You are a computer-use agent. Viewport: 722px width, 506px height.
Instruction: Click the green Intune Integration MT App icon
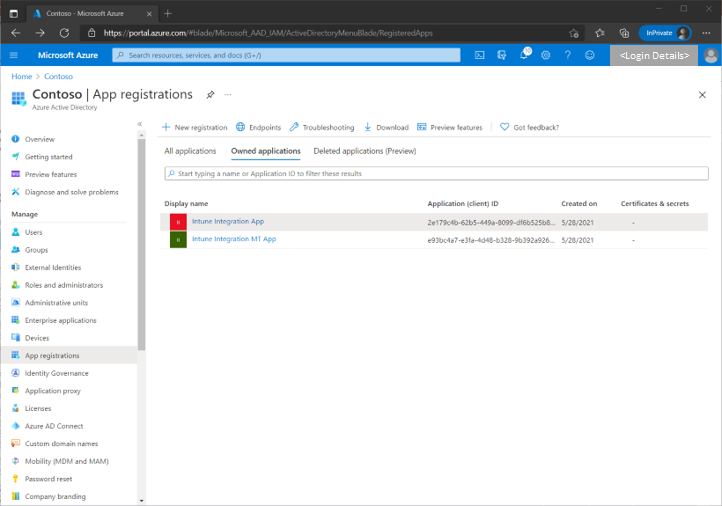(x=178, y=240)
